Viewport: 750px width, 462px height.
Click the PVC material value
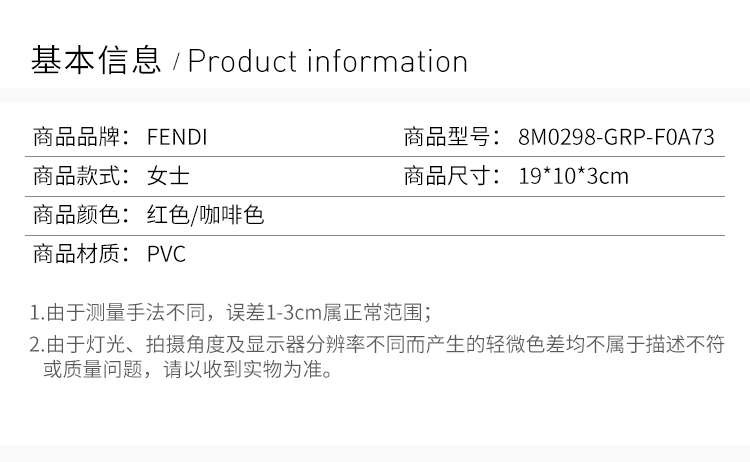(166, 254)
